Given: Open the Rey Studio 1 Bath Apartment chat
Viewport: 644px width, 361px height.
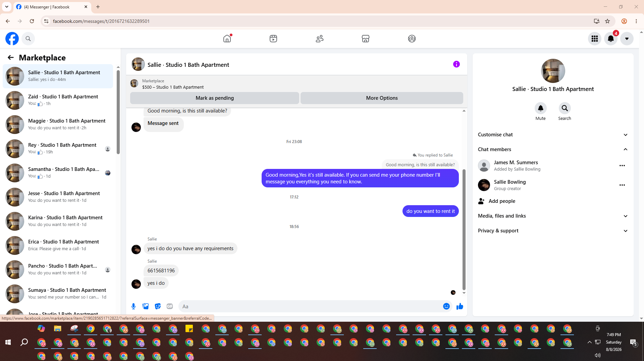Looking at the screenshot, I should coord(58,149).
